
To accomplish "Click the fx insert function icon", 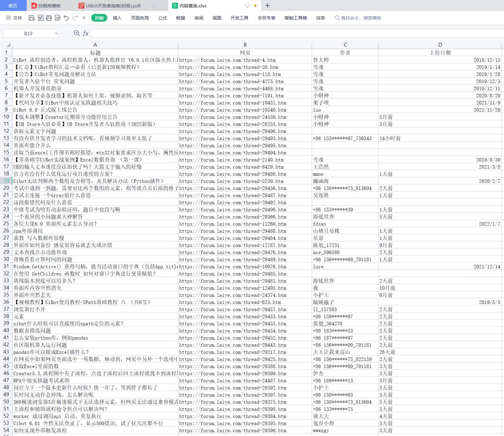I will tap(86, 33).
